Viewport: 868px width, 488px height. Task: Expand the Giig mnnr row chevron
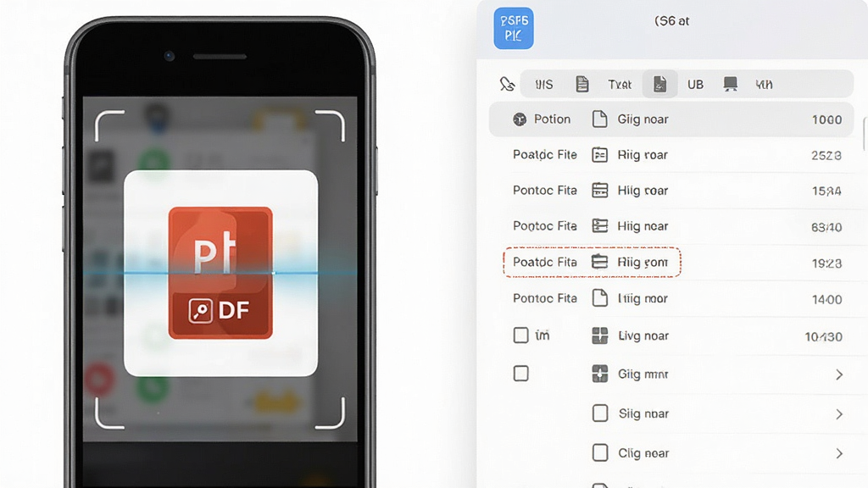839,374
